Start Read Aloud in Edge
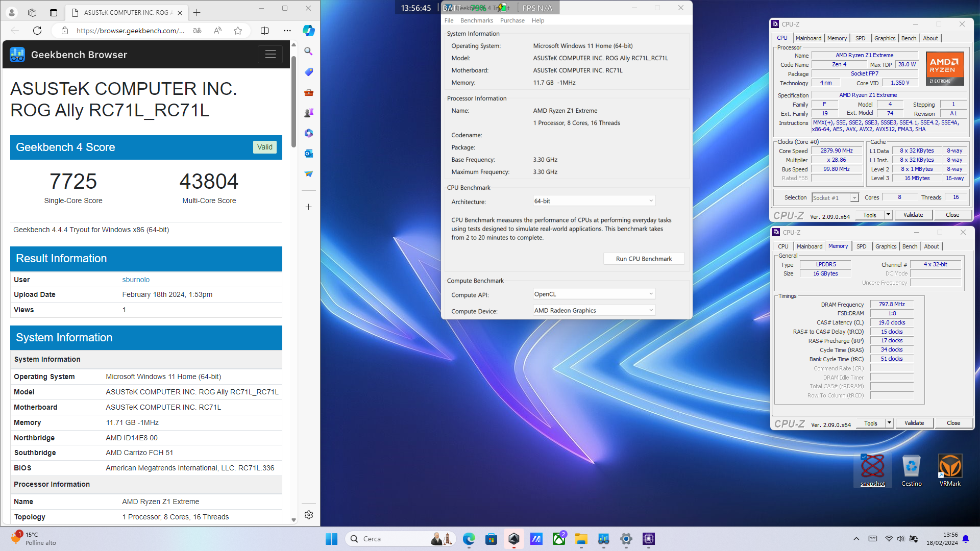The image size is (980, 551). pyautogui.click(x=217, y=31)
